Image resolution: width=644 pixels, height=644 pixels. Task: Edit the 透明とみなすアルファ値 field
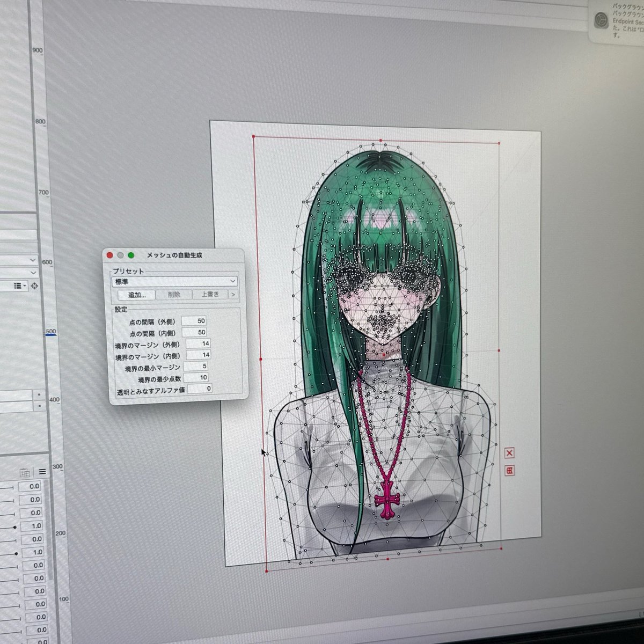pyautogui.click(x=200, y=389)
